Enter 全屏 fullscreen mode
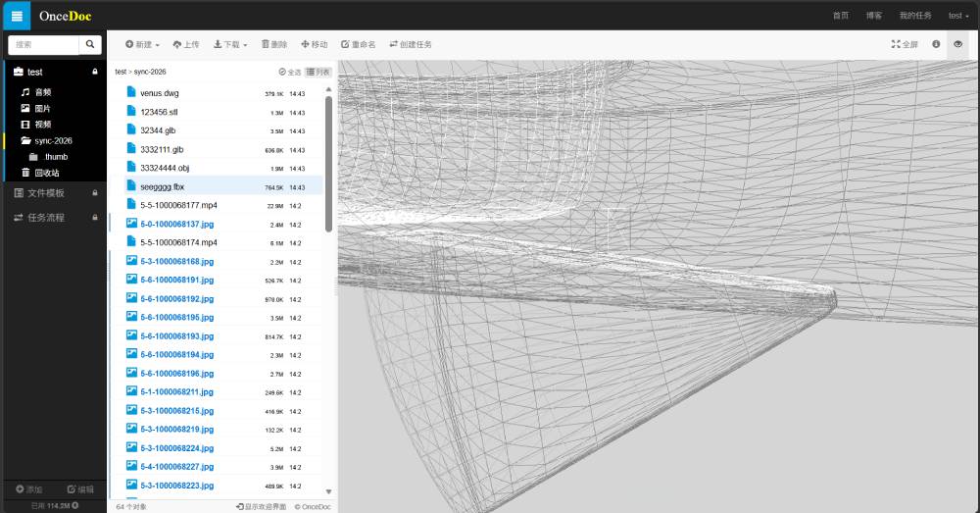The width and height of the screenshot is (980, 513). [905, 44]
